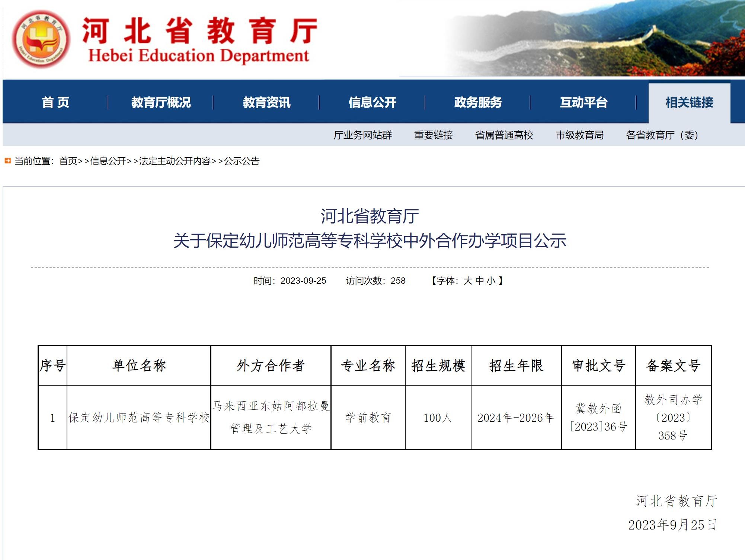Click the cell 保定幼儿师范高等专科学校

(139, 418)
